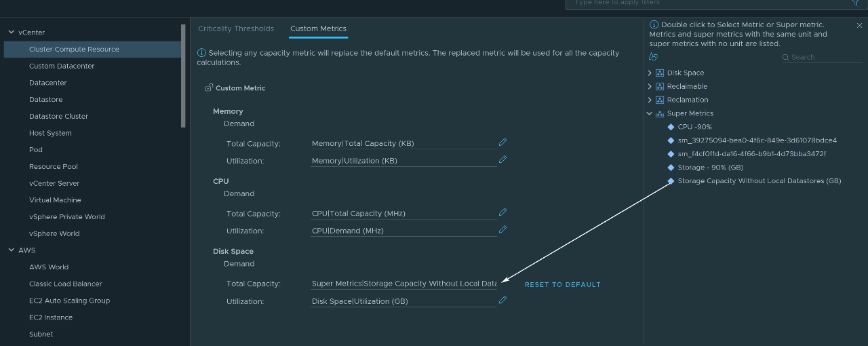Select the CPU -90% super metric
Image resolution: width=868 pixels, height=346 pixels.
pos(694,127)
